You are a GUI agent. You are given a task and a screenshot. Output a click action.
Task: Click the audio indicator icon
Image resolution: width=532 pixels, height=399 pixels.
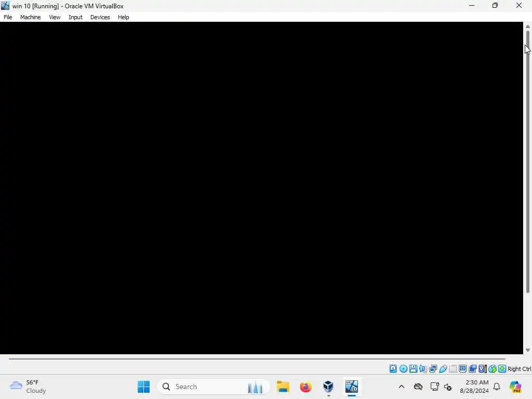click(x=423, y=369)
